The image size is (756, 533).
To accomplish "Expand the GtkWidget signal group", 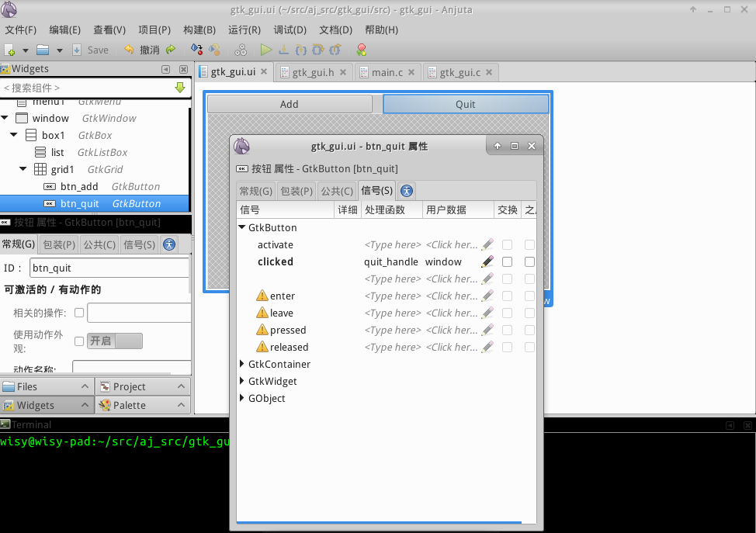I will point(242,381).
